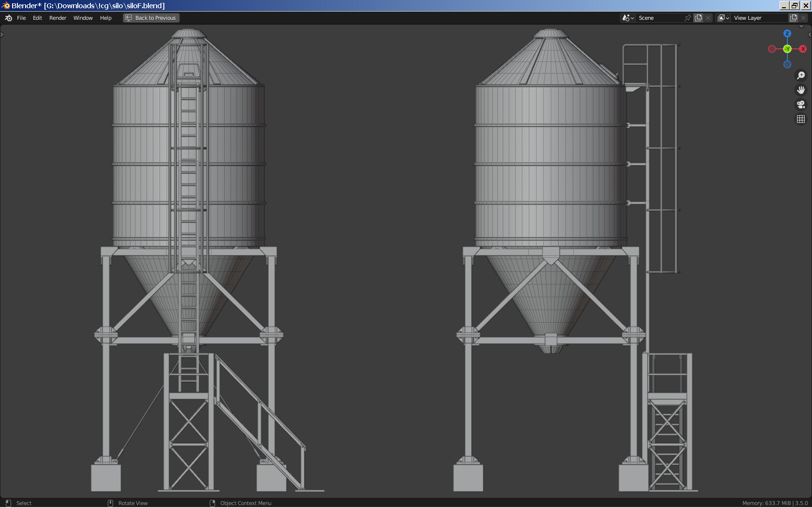Expand the left sidebar chevron
812x508 pixels.
point(2,34)
